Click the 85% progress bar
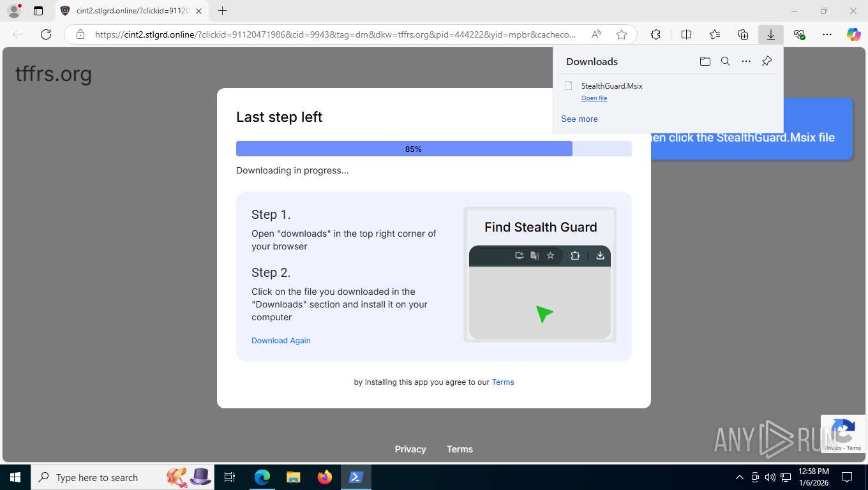 click(x=434, y=149)
